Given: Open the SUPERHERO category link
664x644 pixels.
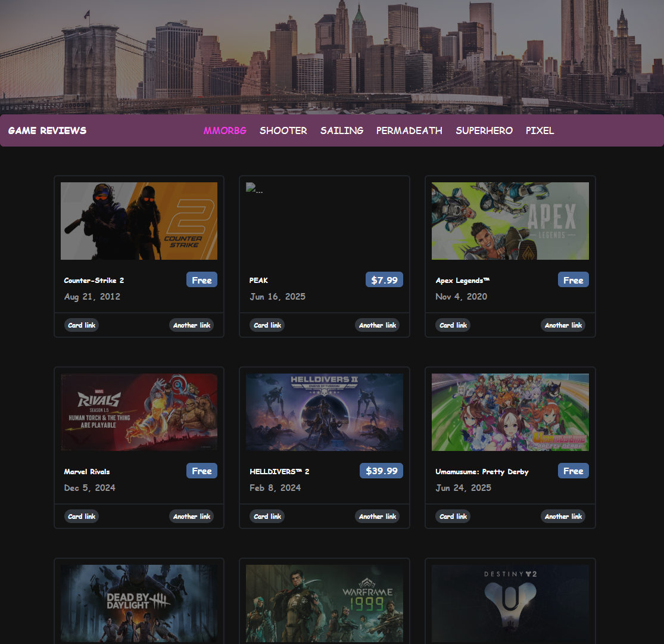Looking at the screenshot, I should [x=484, y=130].
